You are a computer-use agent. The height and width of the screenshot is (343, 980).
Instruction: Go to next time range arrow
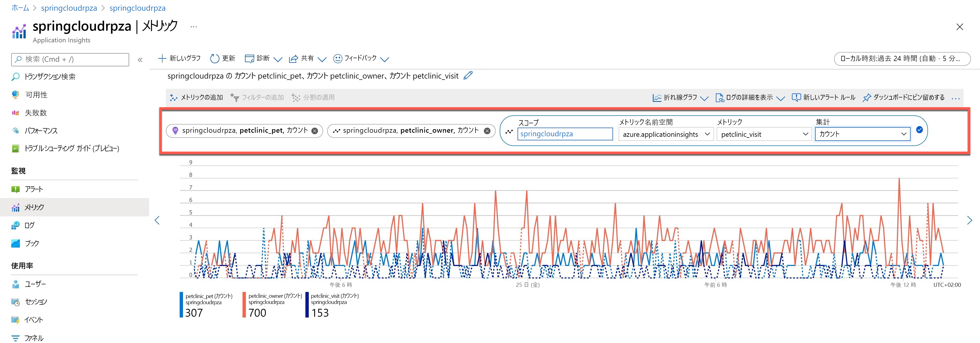tap(969, 220)
